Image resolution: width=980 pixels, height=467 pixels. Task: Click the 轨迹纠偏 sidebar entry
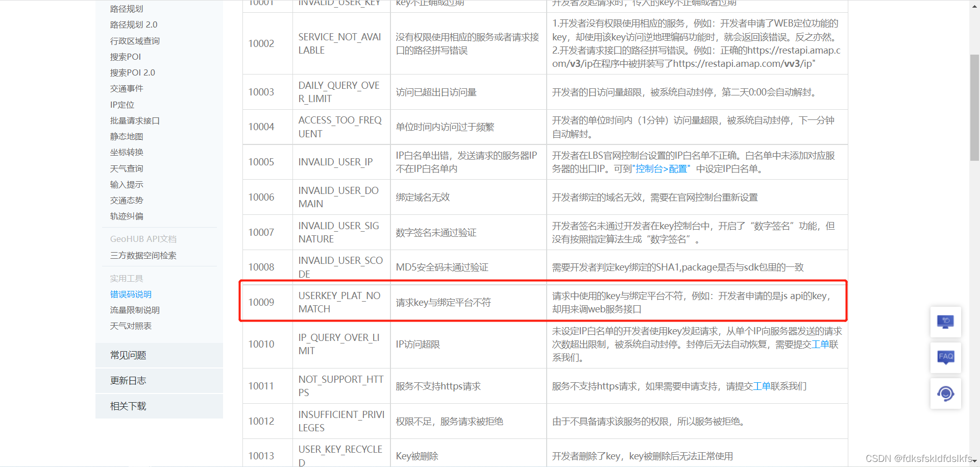click(x=127, y=216)
